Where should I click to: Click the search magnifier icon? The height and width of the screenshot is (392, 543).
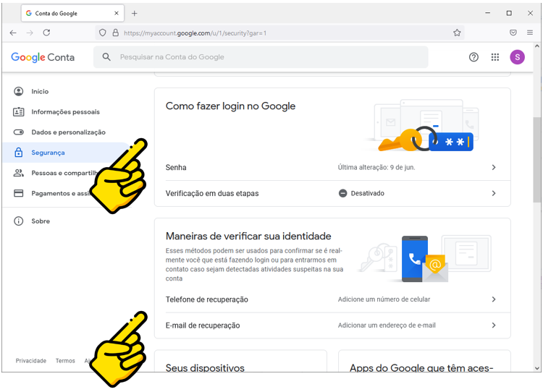pos(106,57)
